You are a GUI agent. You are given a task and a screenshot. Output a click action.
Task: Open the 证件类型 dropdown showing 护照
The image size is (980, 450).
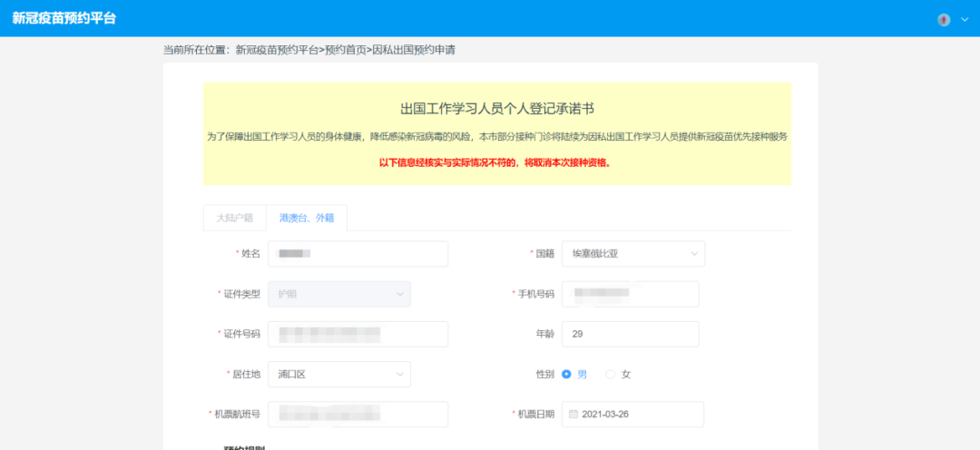coord(338,294)
